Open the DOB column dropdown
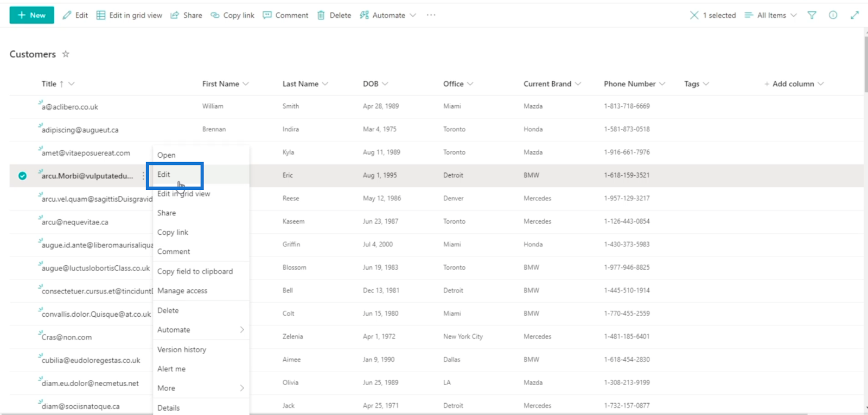This screenshot has width=868, height=415. (x=385, y=84)
